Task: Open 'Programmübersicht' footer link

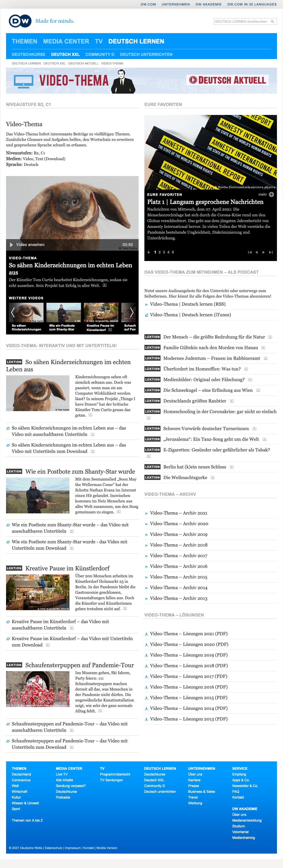Action: pyautogui.click(x=115, y=774)
